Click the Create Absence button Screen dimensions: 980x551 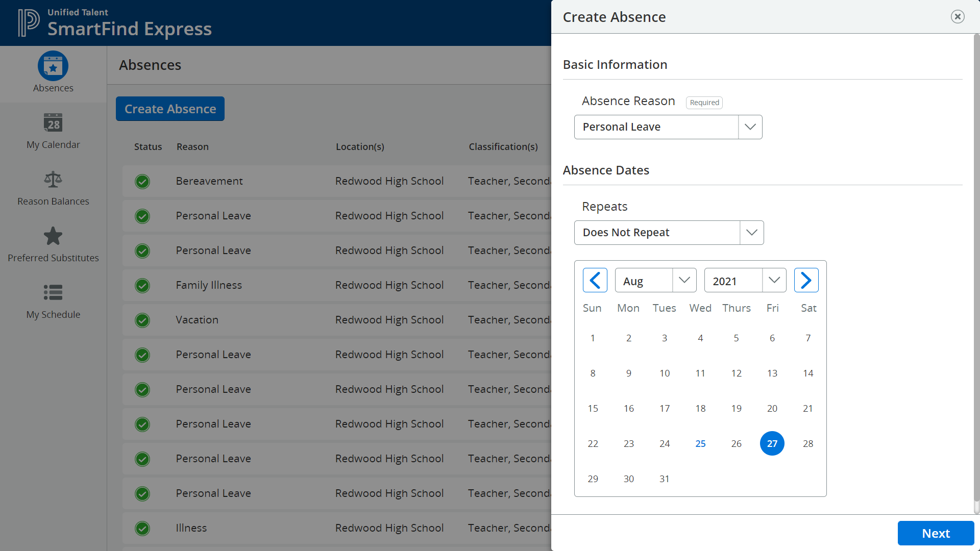[169, 109]
